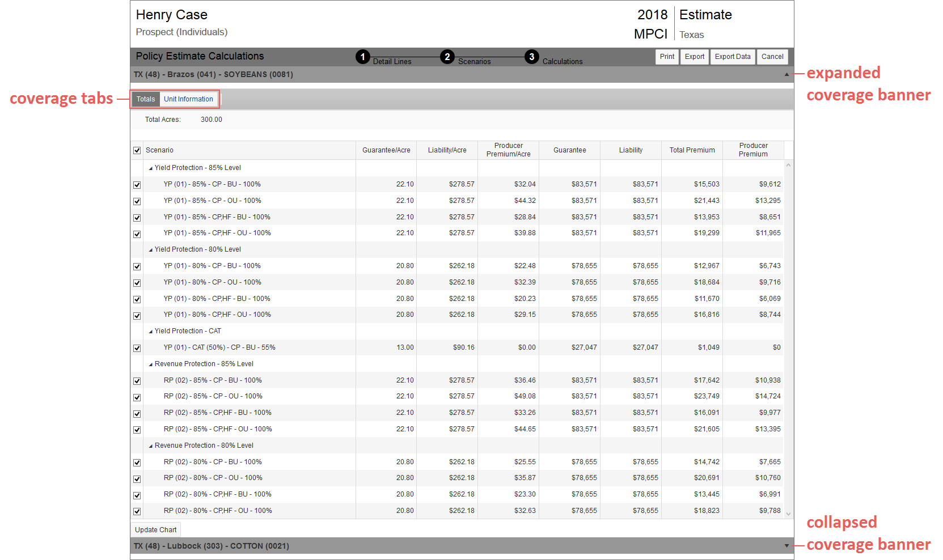Viewport: 943px width, 560px height.
Task: Switch to the Totals tab
Action: click(x=146, y=99)
